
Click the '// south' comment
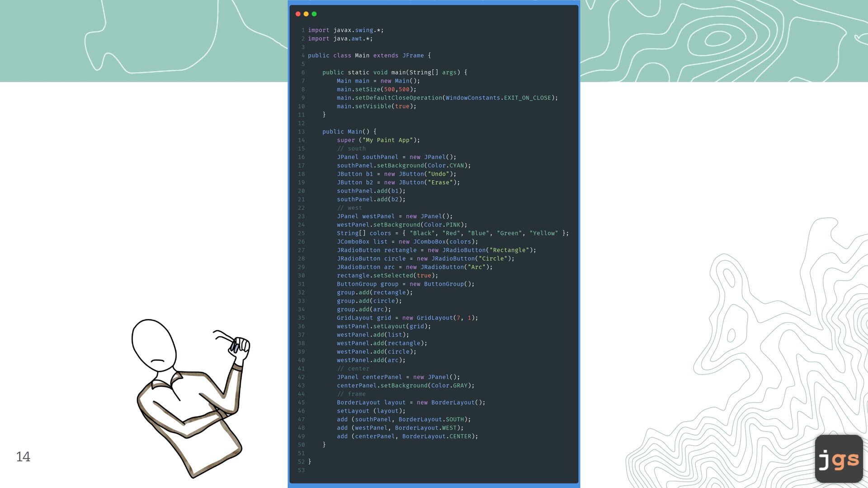351,149
